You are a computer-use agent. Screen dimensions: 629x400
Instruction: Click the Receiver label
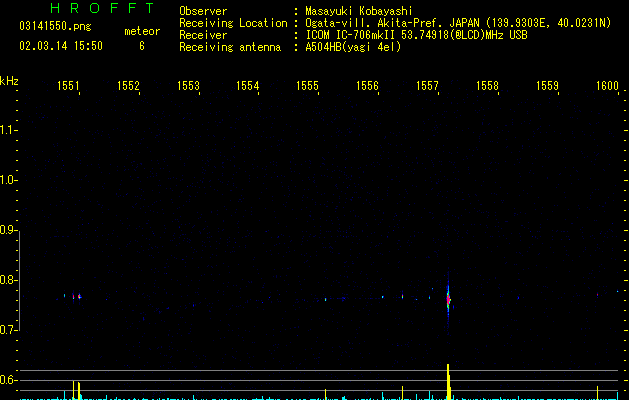tap(203, 35)
